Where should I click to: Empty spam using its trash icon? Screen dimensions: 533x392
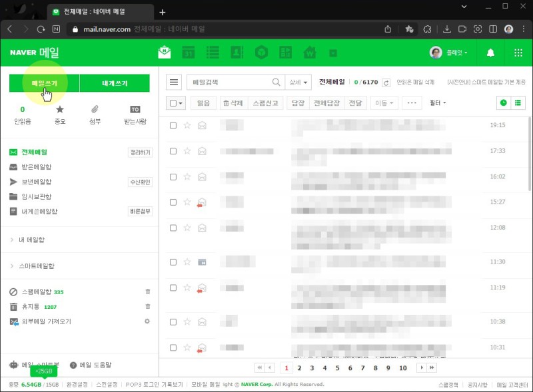click(x=148, y=292)
